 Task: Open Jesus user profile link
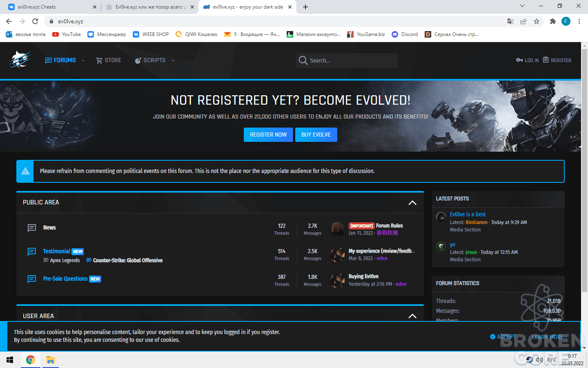click(x=471, y=252)
